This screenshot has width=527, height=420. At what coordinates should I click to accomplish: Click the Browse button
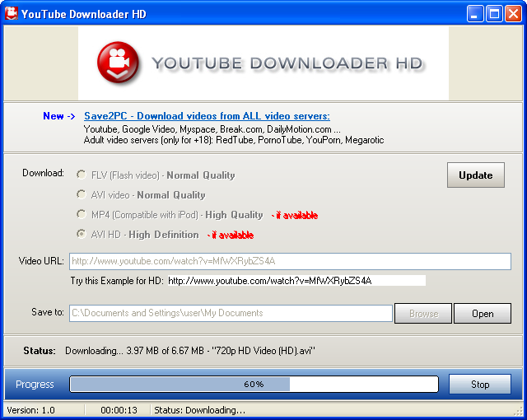pos(423,314)
